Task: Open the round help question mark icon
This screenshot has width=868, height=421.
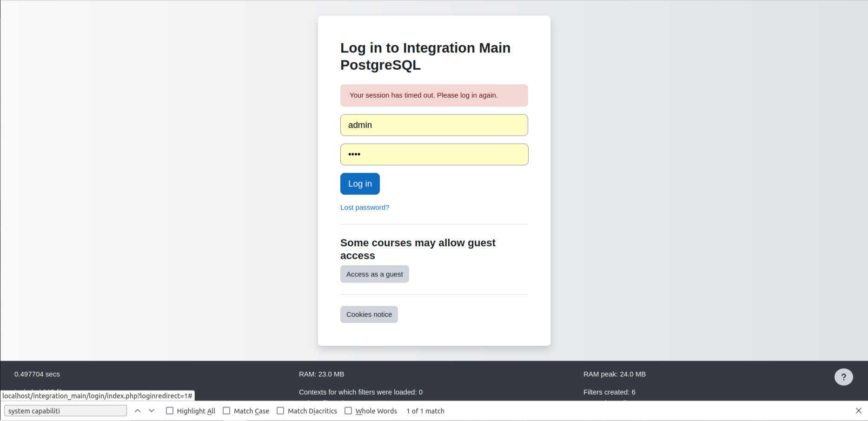Action: click(x=844, y=377)
